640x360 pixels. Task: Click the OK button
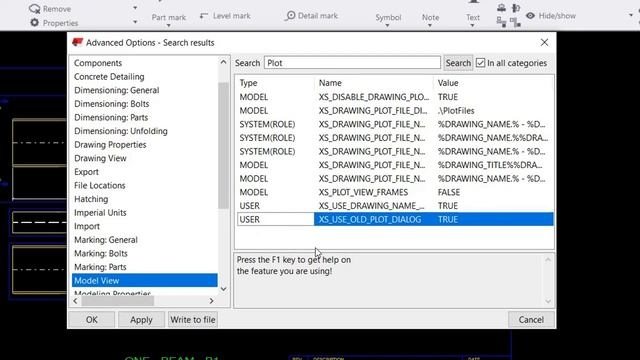click(91, 320)
